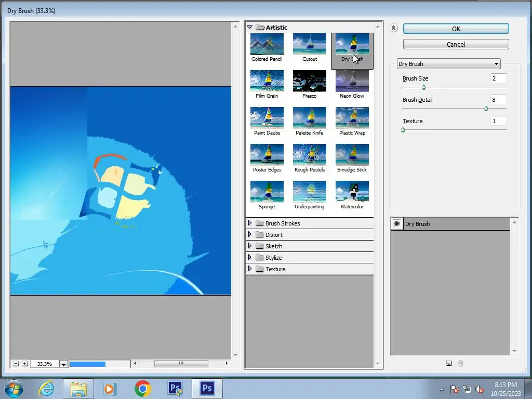Click the zoom out minus button
532x399 pixels.
tap(16, 364)
